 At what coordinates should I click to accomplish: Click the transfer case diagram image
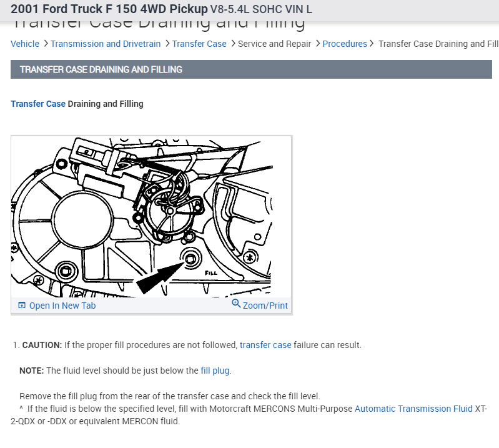click(x=151, y=216)
